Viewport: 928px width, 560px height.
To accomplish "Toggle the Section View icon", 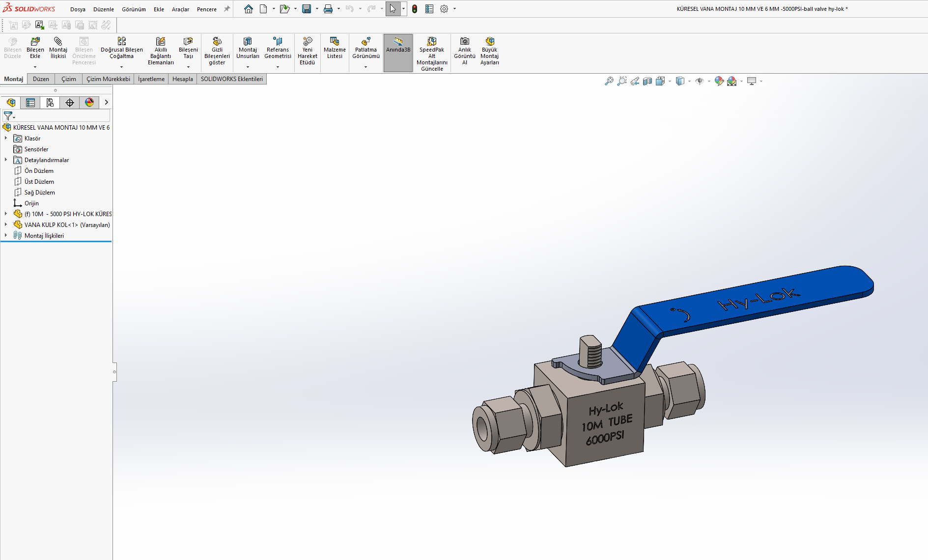I will pos(647,81).
